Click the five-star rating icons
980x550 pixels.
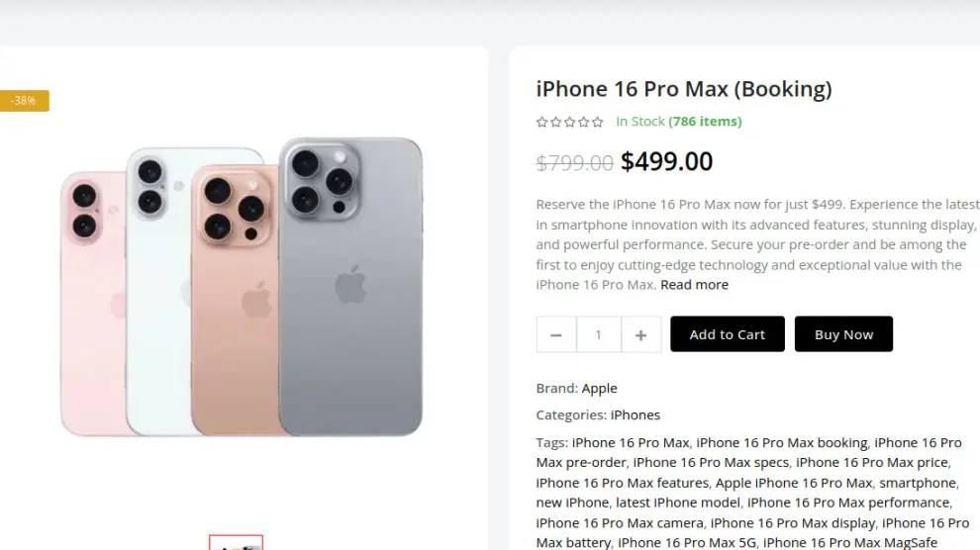coord(569,123)
